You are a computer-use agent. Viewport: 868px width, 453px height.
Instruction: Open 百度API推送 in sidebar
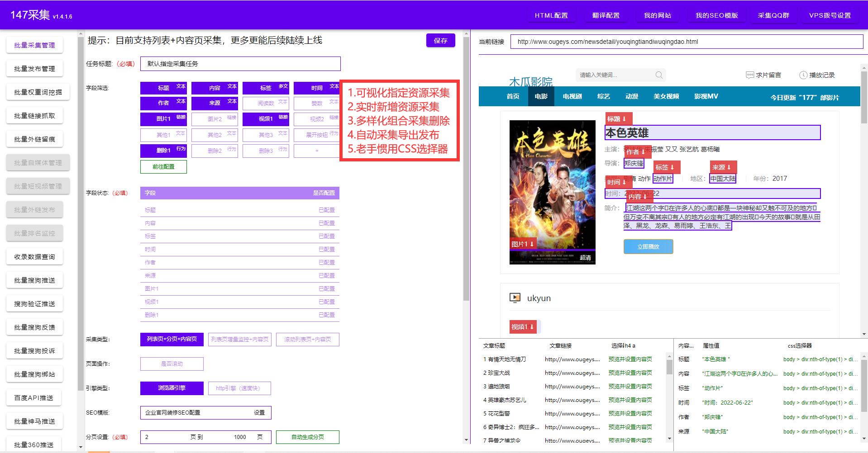point(34,398)
